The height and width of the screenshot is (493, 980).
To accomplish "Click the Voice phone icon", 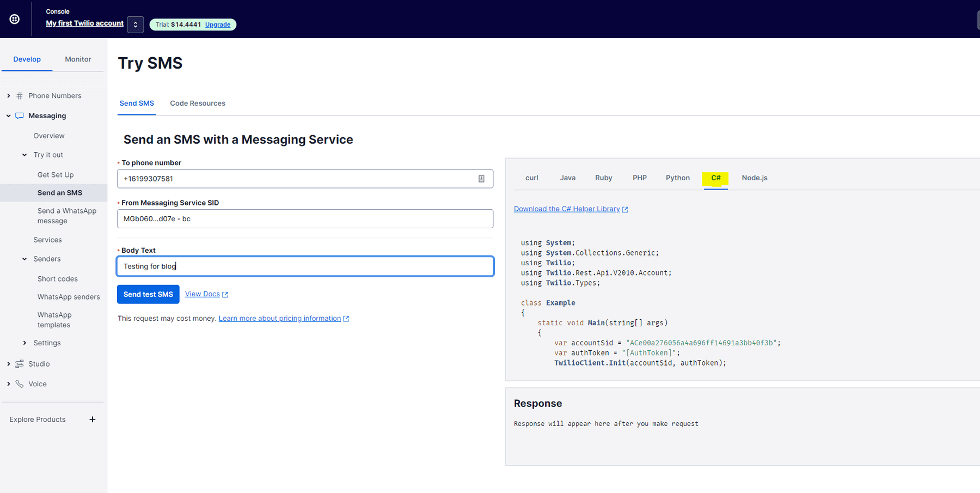I will click(20, 384).
